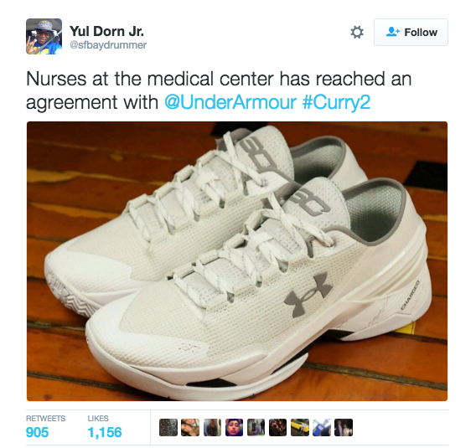Open the #Curry2 hashtag
The image size is (476, 448).
(x=336, y=102)
